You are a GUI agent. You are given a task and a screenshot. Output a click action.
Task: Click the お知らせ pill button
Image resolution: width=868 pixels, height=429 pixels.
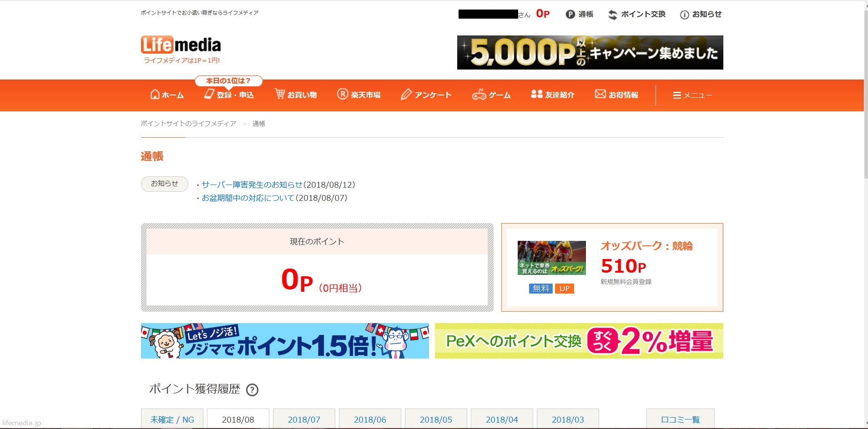165,184
